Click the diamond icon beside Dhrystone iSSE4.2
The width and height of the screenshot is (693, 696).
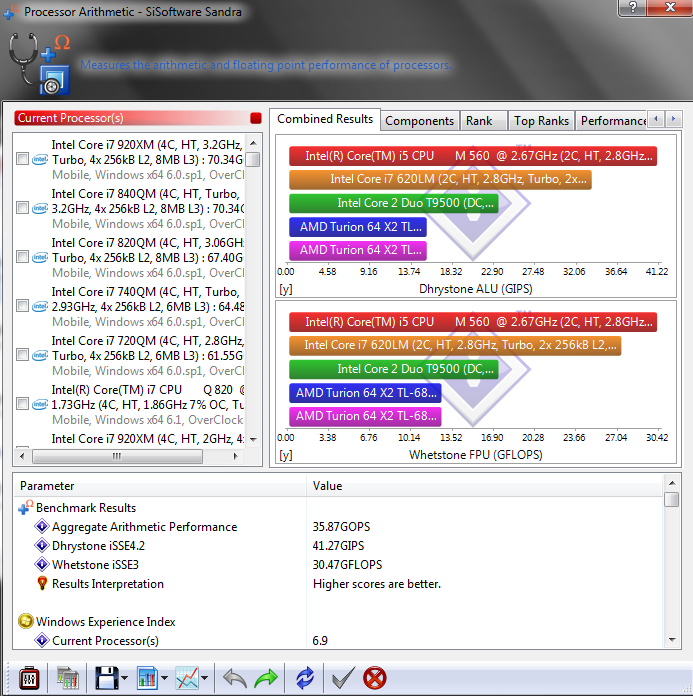point(42,545)
